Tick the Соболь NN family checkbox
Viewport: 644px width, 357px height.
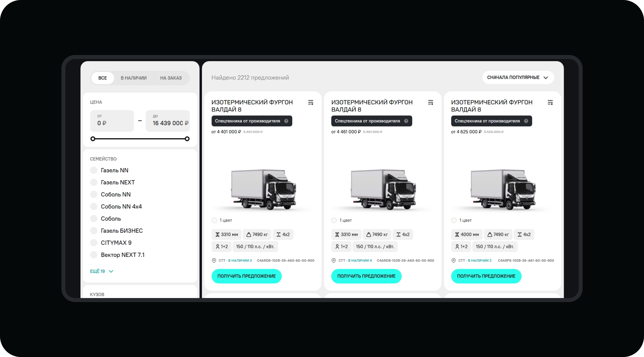(x=94, y=194)
